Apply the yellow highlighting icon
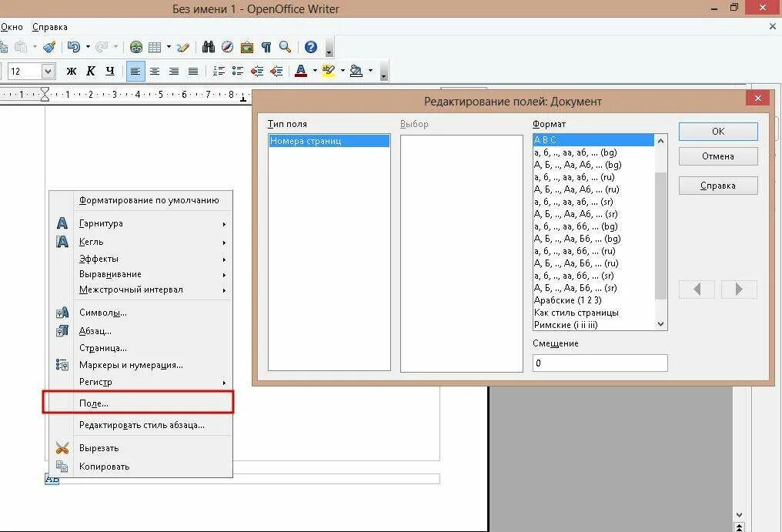 pyautogui.click(x=328, y=71)
